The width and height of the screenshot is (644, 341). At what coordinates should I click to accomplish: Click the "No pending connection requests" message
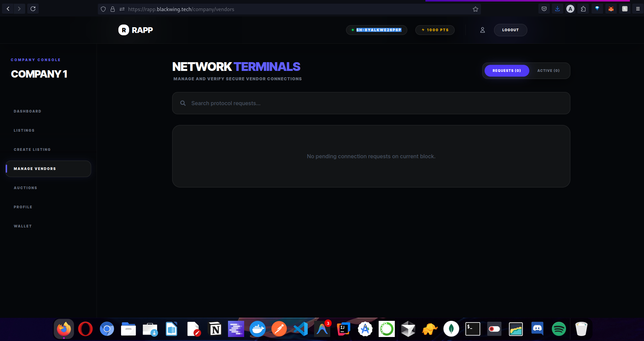[371, 156]
